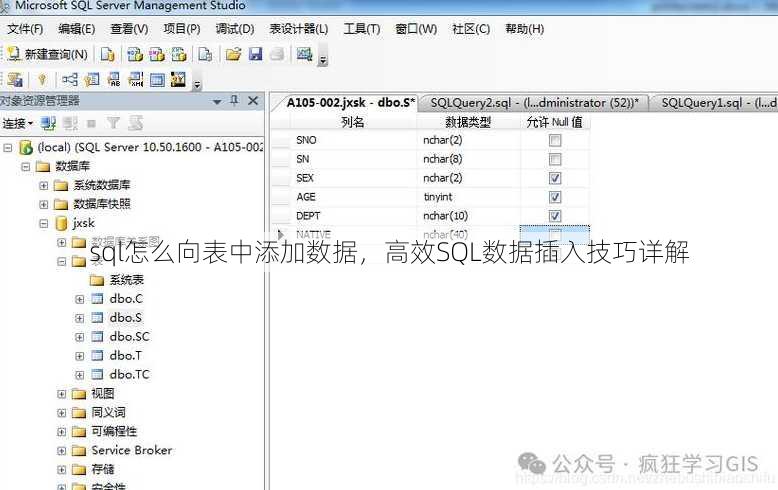The height and width of the screenshot is (490, 778).
Task: Uncheck Allow Nulls for AGE column
Action: pyautogui.click(x=555, y=197)
